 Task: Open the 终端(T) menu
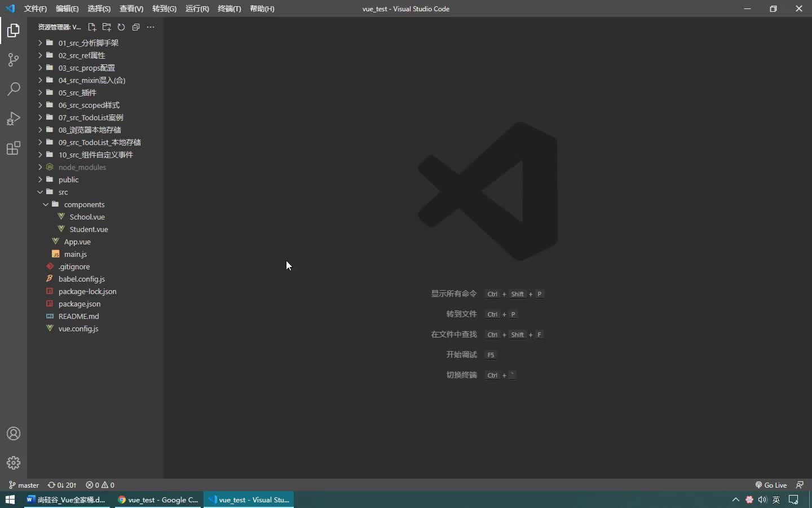click(x=230, y=8)
